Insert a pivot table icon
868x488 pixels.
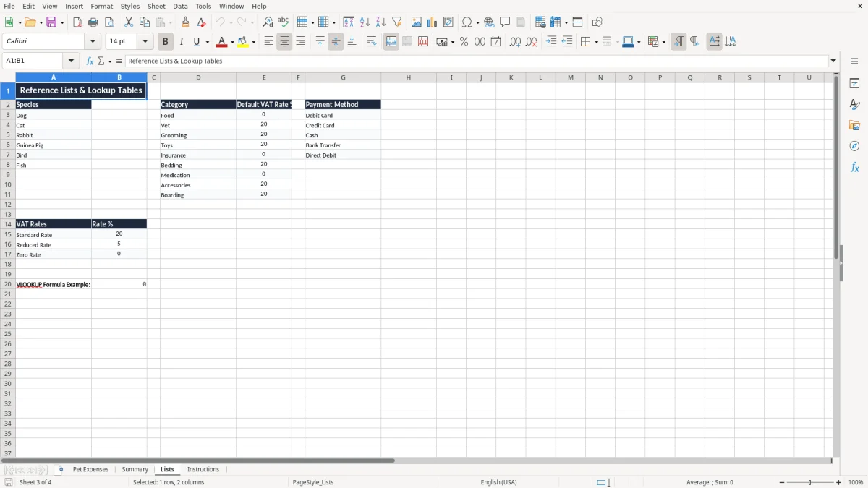point(448,22)
